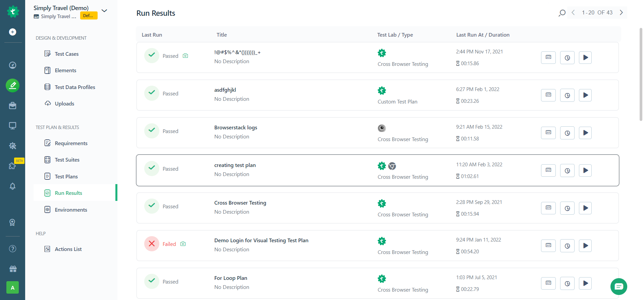Click the 'Title' column header
This screenshot has width=644, height=300.
click(x=222, y=35)
